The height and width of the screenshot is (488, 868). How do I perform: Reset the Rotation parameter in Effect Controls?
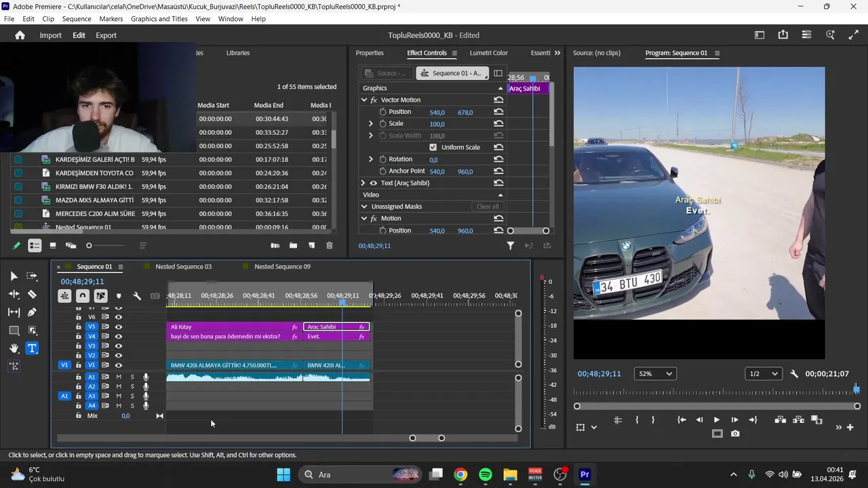point(498,159)
